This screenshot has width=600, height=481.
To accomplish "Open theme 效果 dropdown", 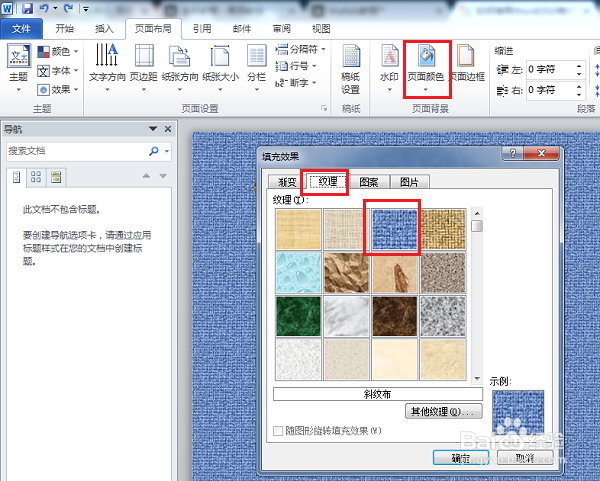I will click(58, 90).
